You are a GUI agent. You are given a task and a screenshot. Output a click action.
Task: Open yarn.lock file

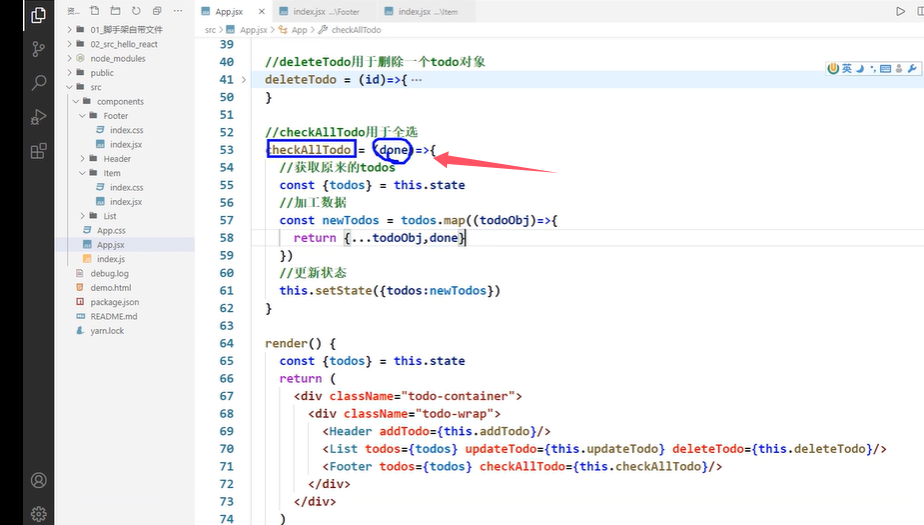[x=107, y=331]
